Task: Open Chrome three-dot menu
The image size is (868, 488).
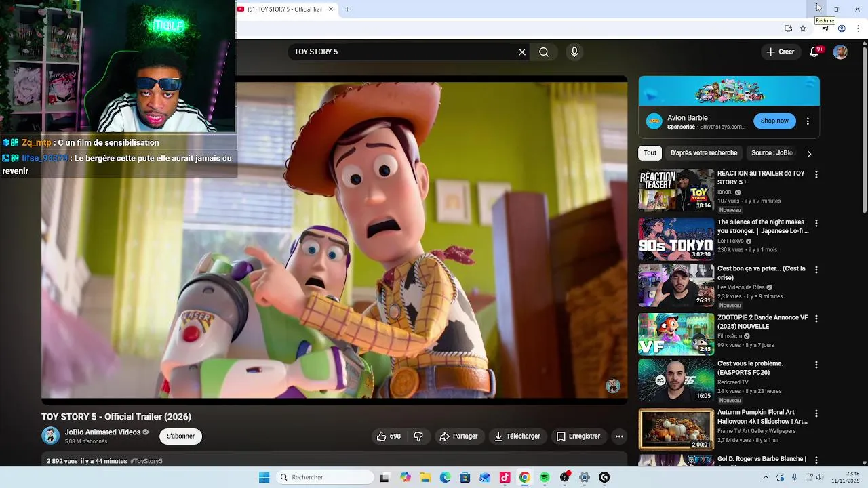Action: (858, 28)
